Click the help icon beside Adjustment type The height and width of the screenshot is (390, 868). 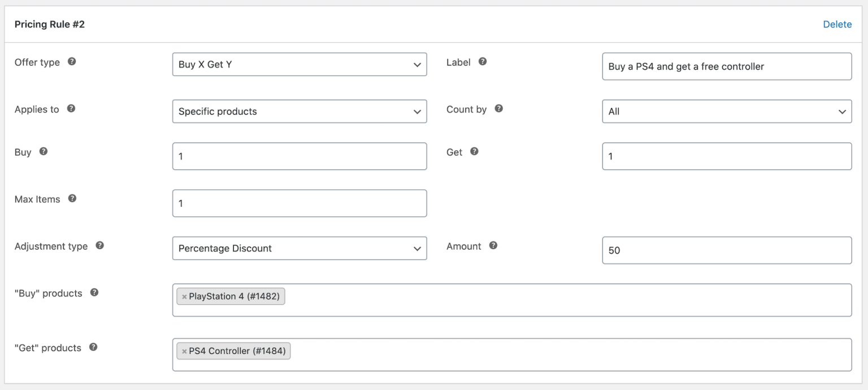click(x=100, y=246)
